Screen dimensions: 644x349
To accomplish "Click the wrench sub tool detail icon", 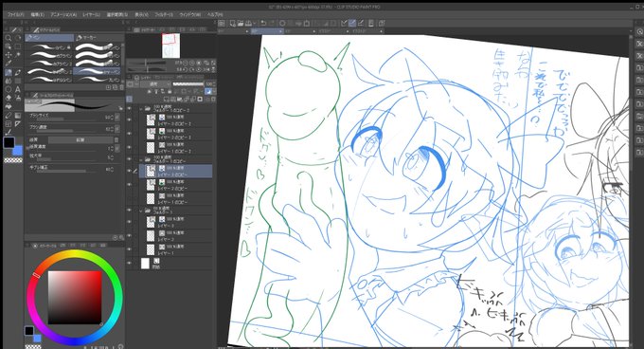I will [x=121, y=108].
